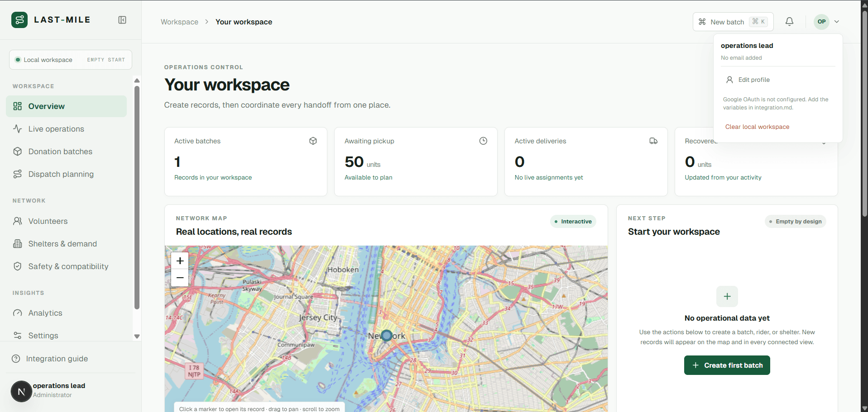Click the page vertical scrollbar thumb
868x412 pixels.
click(x=864, y=113)
